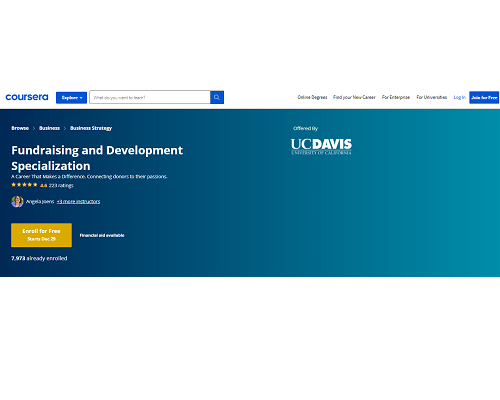Click the blue search magnifier button
500x400 pixels.
click(217, 97)
